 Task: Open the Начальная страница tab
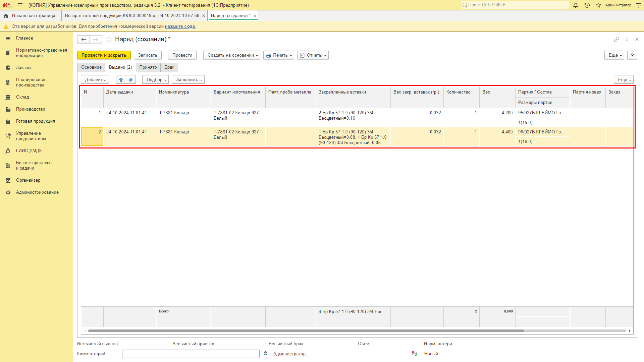pos(31,16)
